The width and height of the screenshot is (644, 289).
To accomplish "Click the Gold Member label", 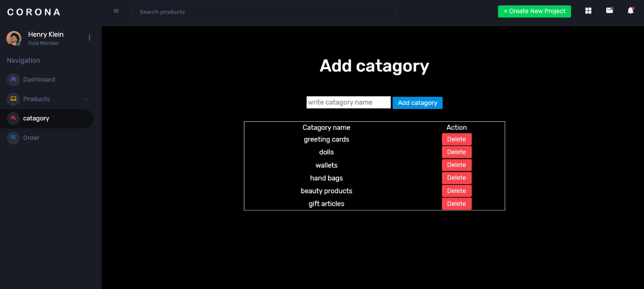I will pos(43,43).
